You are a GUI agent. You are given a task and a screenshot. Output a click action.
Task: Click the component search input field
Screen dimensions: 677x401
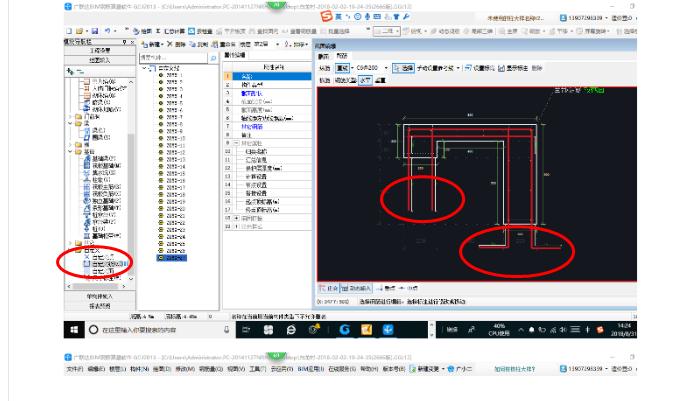coord(174,58)
